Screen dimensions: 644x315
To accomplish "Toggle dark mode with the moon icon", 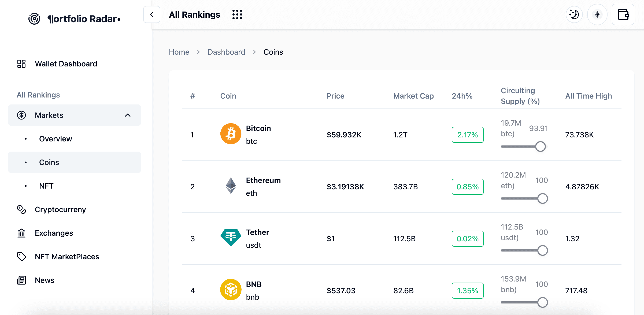I will point(574,14).
